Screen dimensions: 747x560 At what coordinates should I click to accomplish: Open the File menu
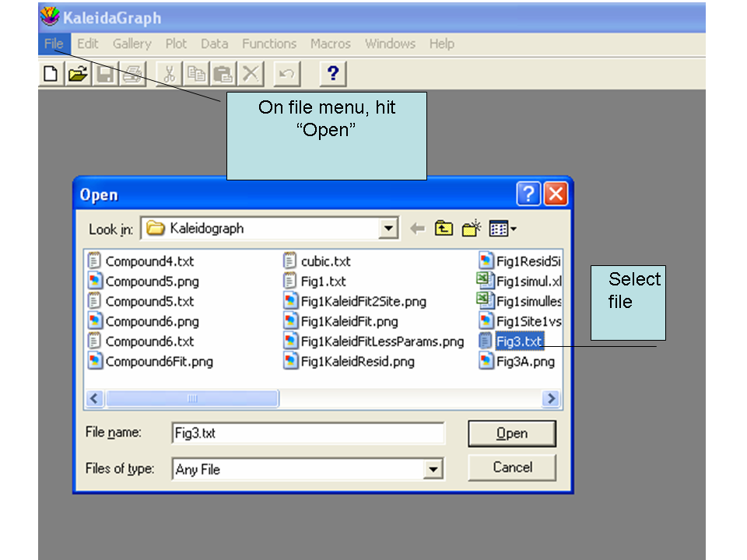click(x=54, y=44)
